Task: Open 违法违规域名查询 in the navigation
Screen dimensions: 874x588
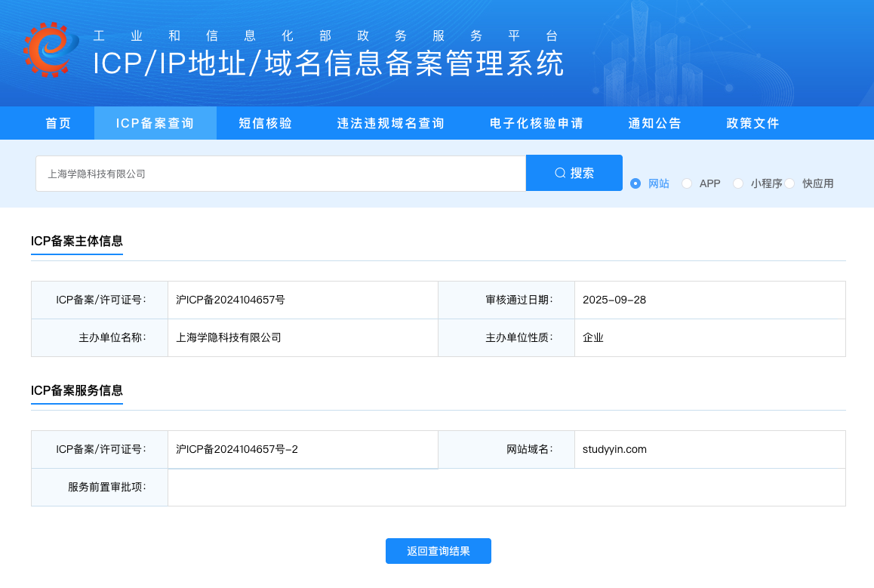Action: point(391,123)
